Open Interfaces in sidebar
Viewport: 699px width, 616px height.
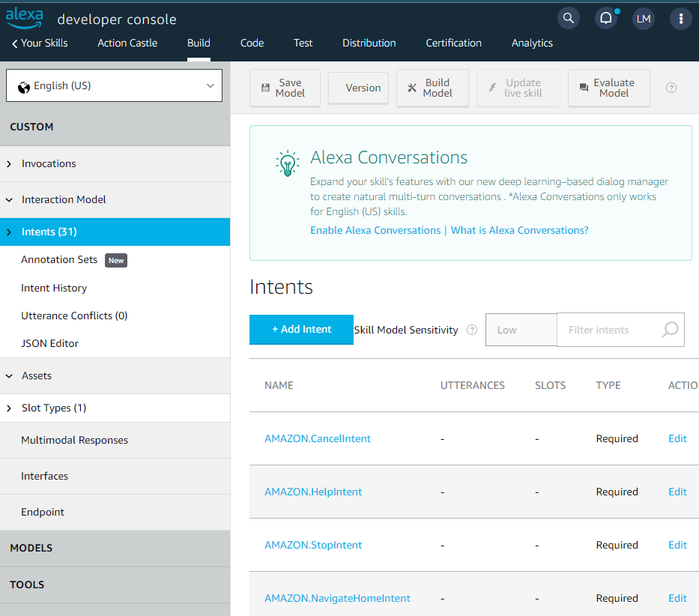pos(45,477)
